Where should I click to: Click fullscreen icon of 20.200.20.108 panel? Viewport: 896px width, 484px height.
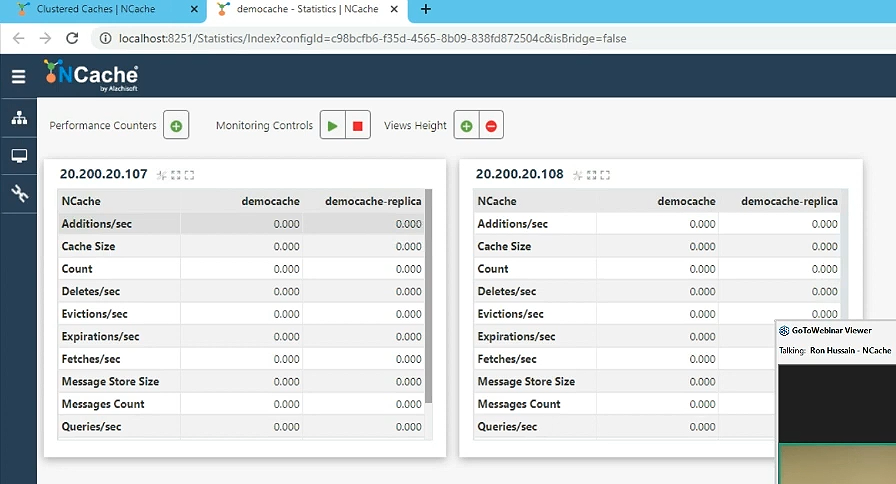[x=605, y=175]
